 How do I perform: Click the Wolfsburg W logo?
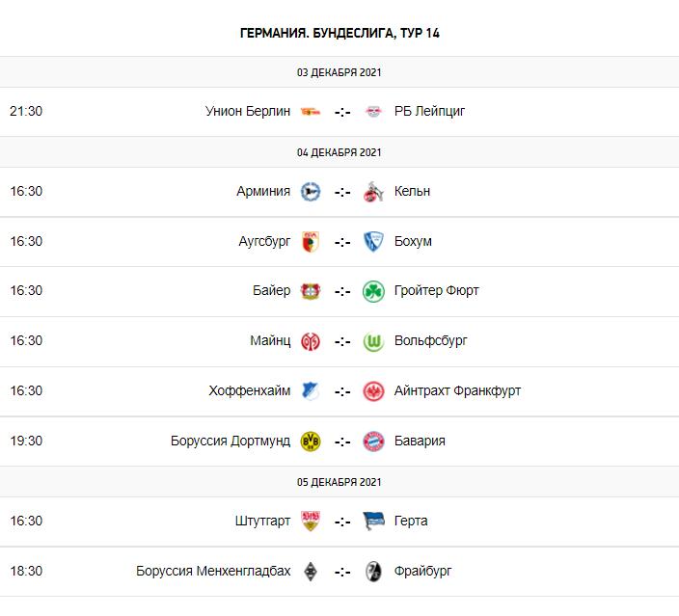(373, 341)
